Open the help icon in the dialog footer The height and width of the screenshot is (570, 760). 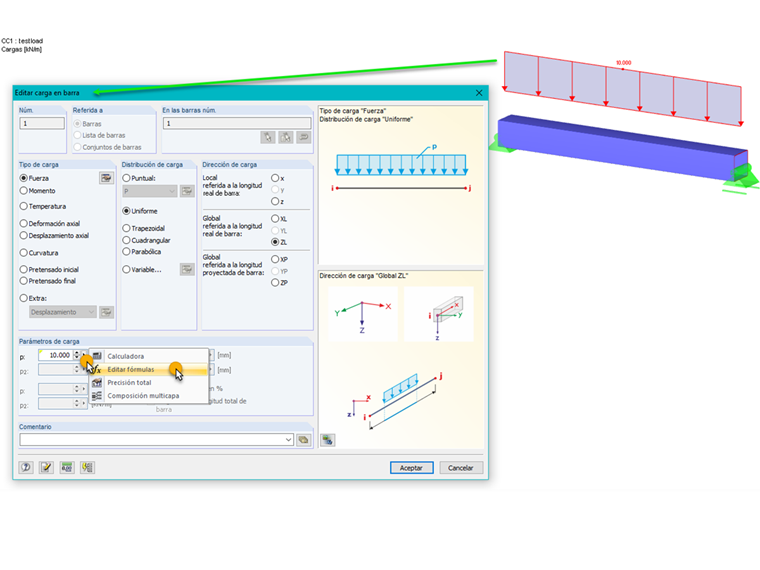pos(26,467)
